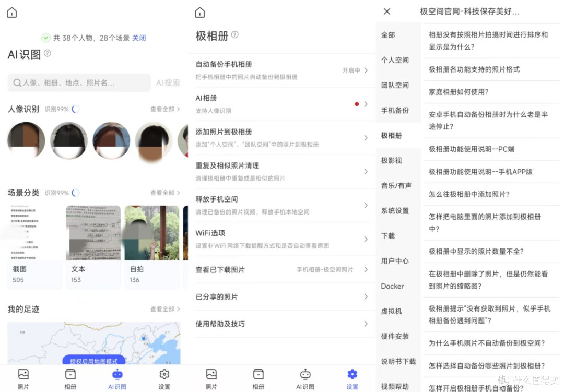The image size is (564, 392).
Task: Open 自拍 scene category card
Action: (152, 246)
